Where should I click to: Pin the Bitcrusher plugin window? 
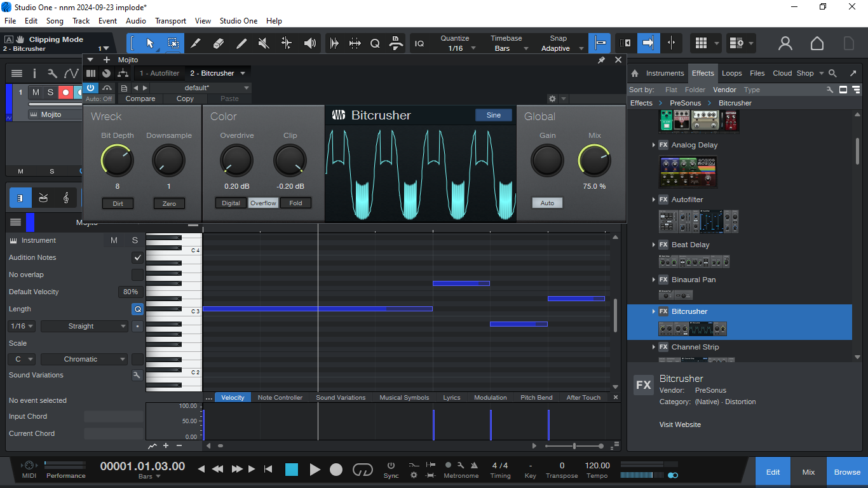[x=601, y=60]
